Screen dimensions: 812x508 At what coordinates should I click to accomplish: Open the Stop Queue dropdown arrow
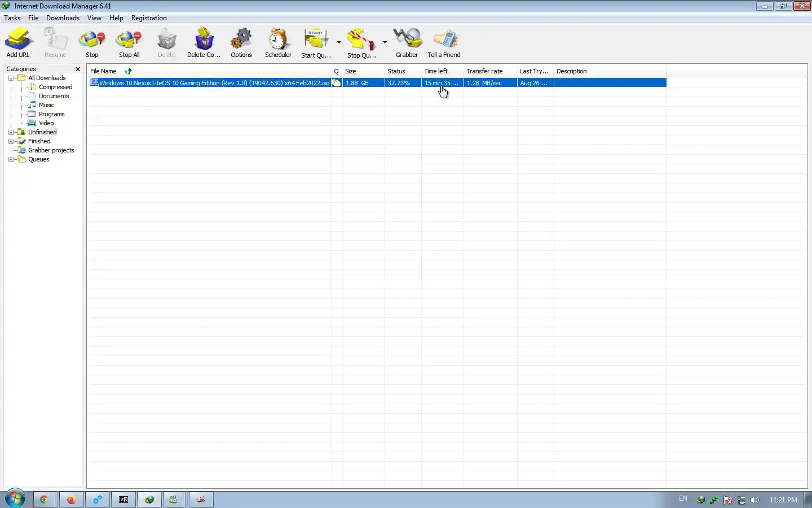385,42
